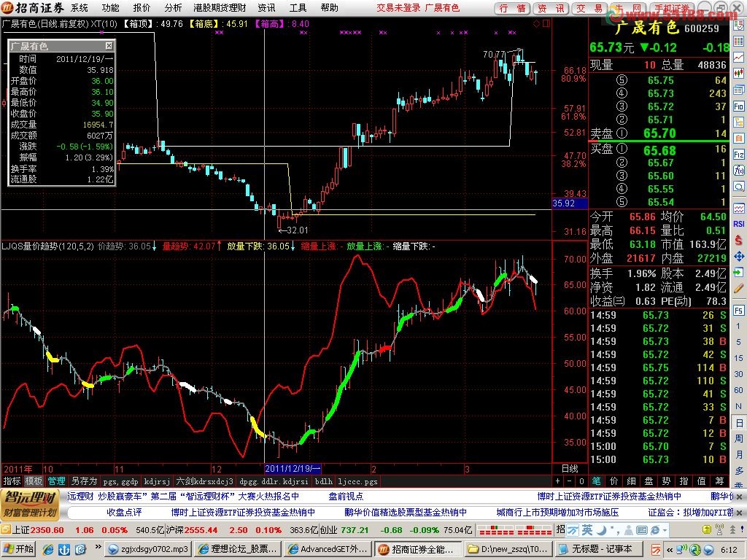Screen dimensions: 747x560
Task: Open the intraday line chart icon
Action: tap(739, 58)
